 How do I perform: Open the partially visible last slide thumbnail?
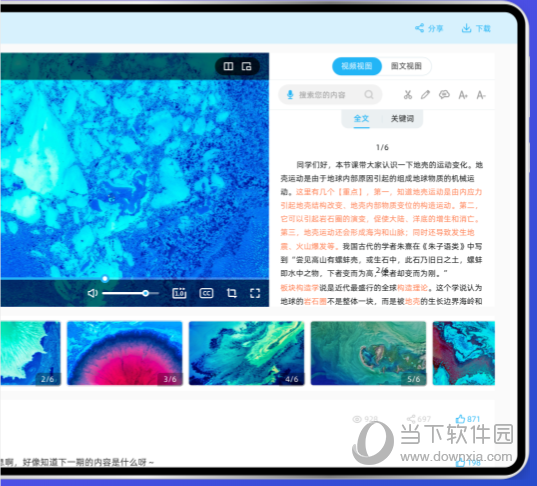464,353
